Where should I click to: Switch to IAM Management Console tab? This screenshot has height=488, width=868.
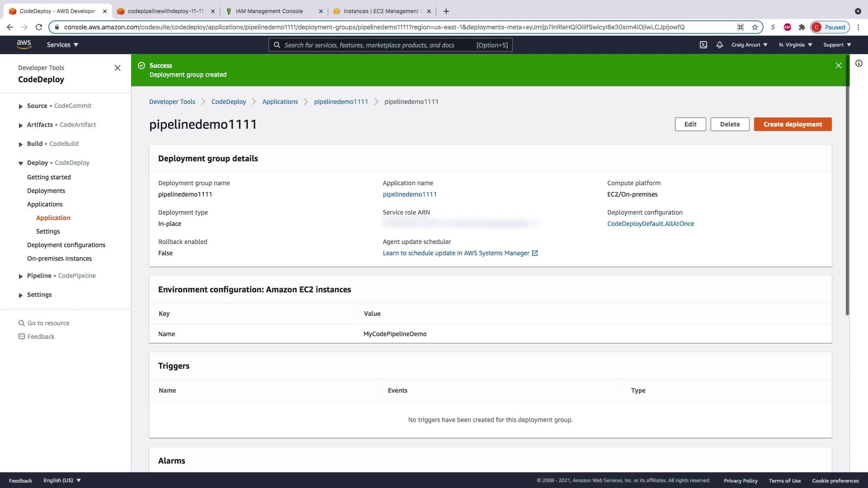point(269,11)
